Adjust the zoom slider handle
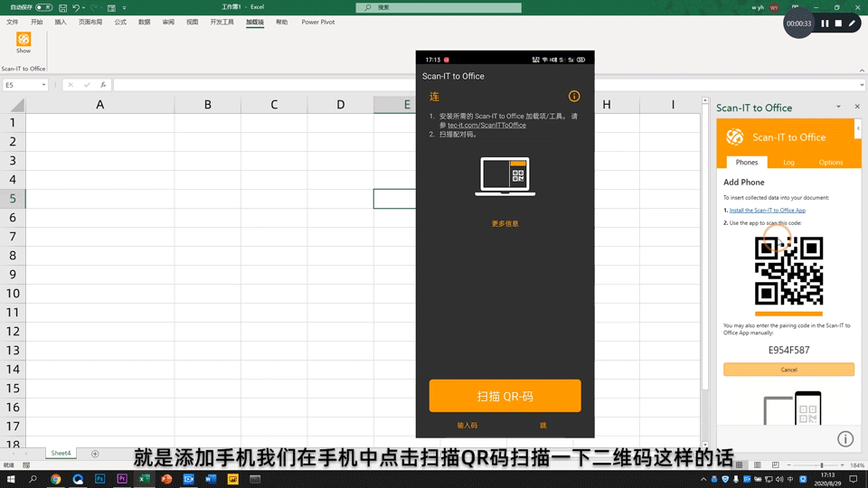 822,465
